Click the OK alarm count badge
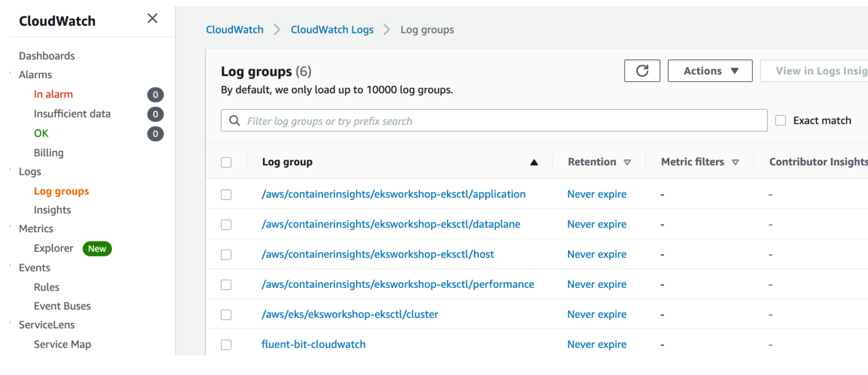 pos(155,134)
